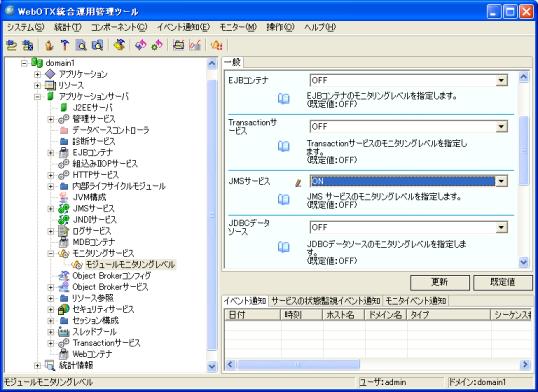Switch to モニタイベント通知 tab
Image resolution: width=538 pixels, height=392 pixels.
pos(416,301)
